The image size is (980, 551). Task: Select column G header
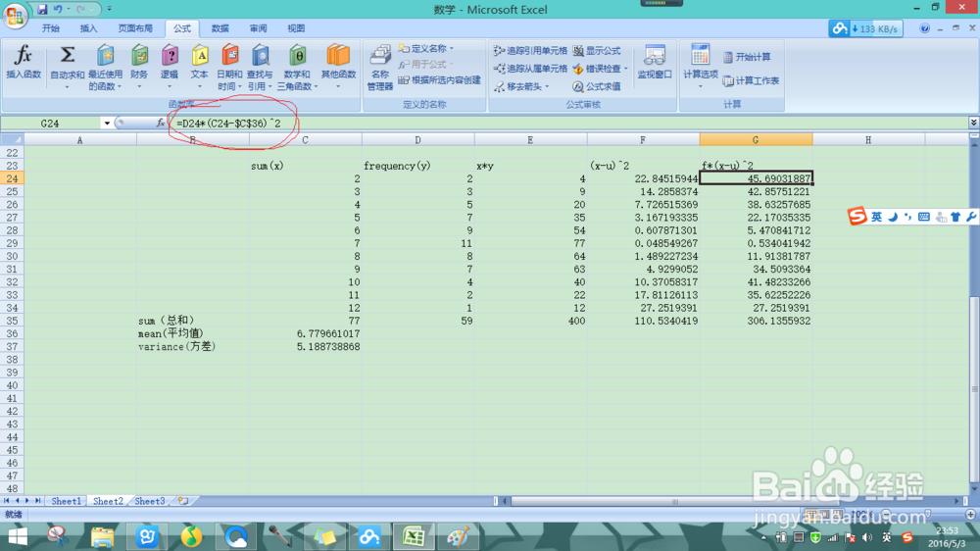pyautogui.click(x=756, y=140)
